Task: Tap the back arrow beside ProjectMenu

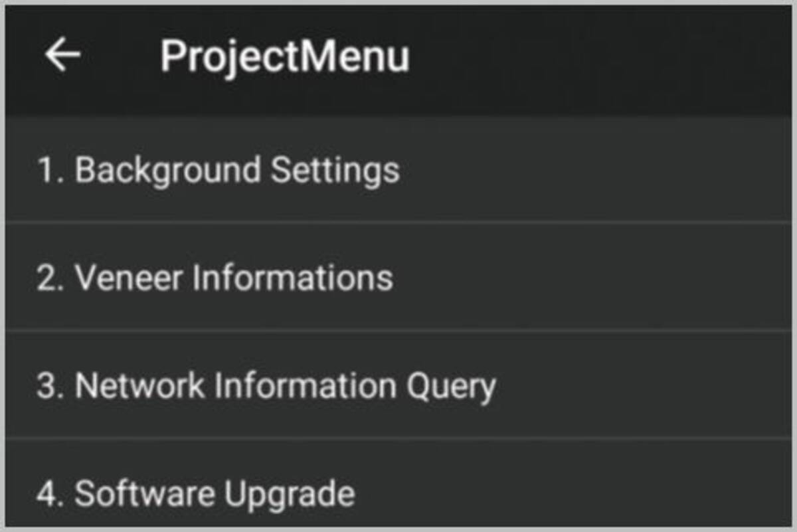Action: pos(62,54)
